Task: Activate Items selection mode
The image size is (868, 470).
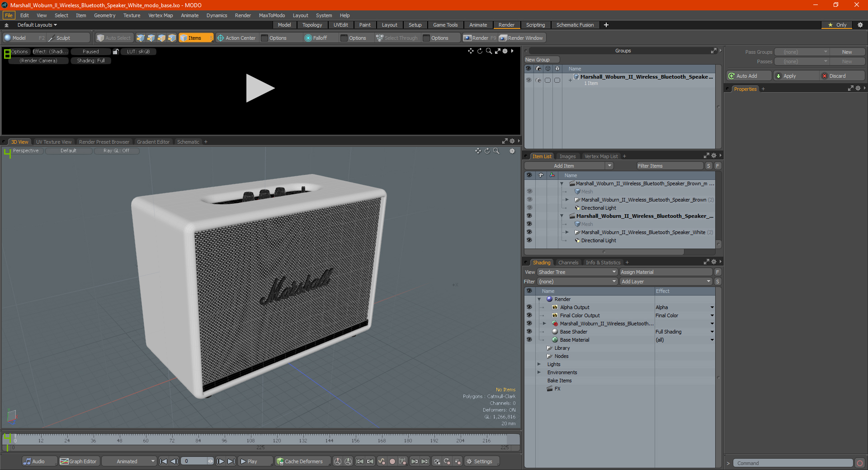Action: pos(196,38)
